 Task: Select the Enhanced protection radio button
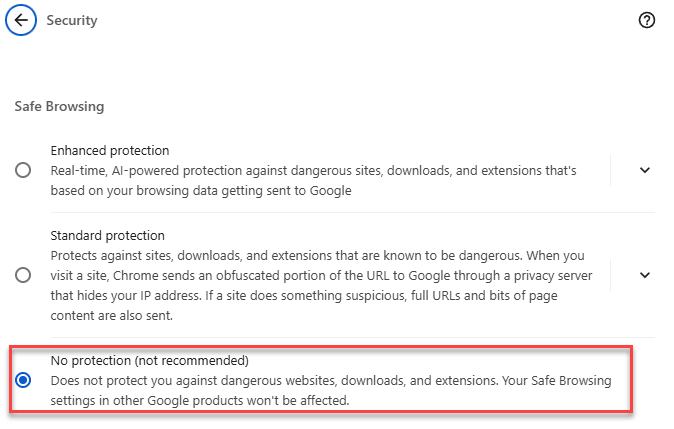click(x=23, y=170)
